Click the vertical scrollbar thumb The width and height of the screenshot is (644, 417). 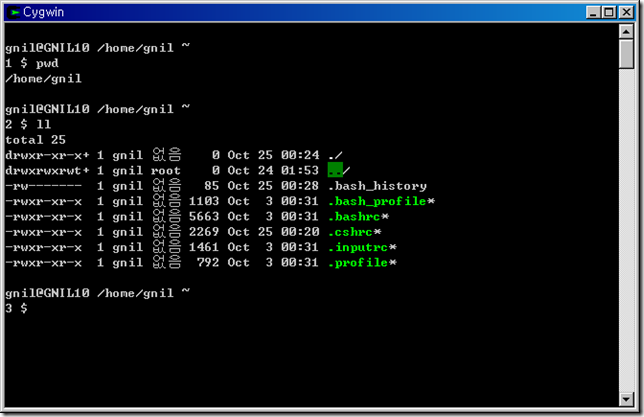click(x=626, y=54)
